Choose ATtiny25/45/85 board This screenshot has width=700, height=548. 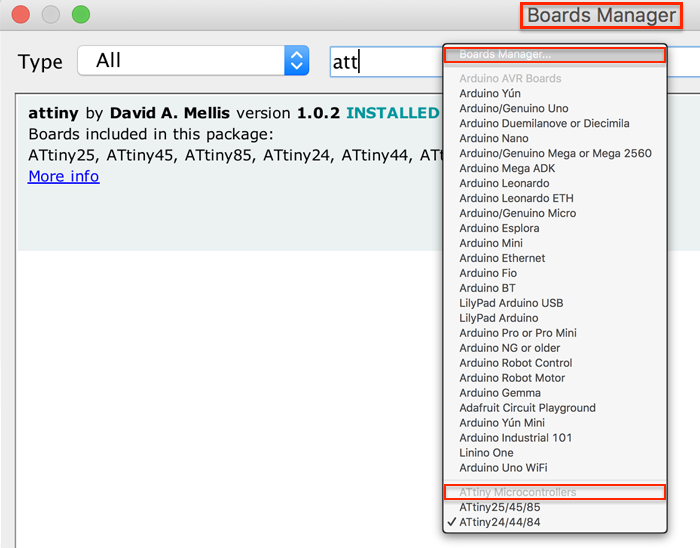(555, 507)
